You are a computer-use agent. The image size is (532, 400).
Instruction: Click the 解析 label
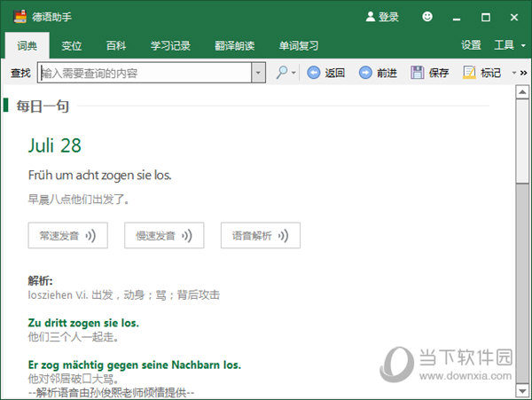pos(41,281)
